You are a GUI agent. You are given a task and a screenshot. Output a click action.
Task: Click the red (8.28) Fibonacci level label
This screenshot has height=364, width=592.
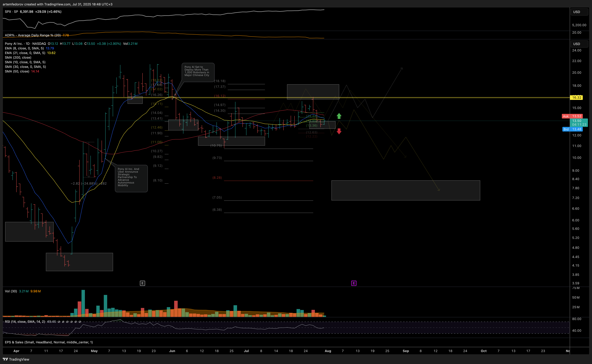pyautogui.click(x=217, y=178)
